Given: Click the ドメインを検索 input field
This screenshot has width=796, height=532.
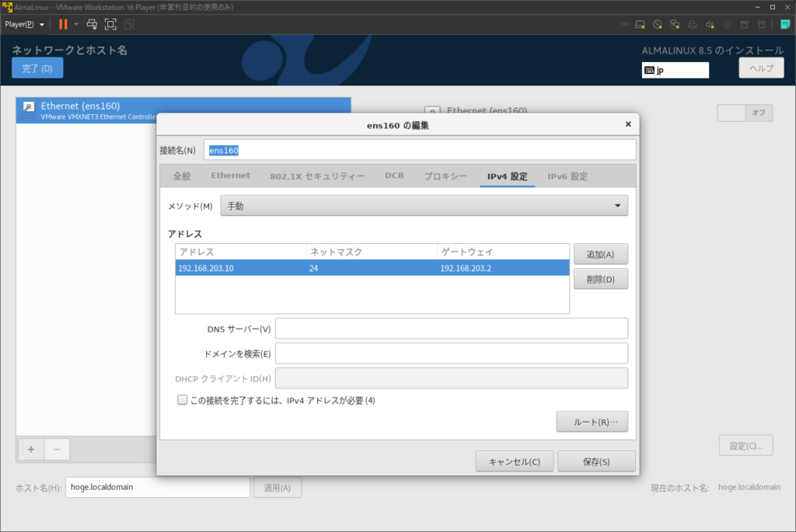Looking at the screenshot, I should [452, 353].
